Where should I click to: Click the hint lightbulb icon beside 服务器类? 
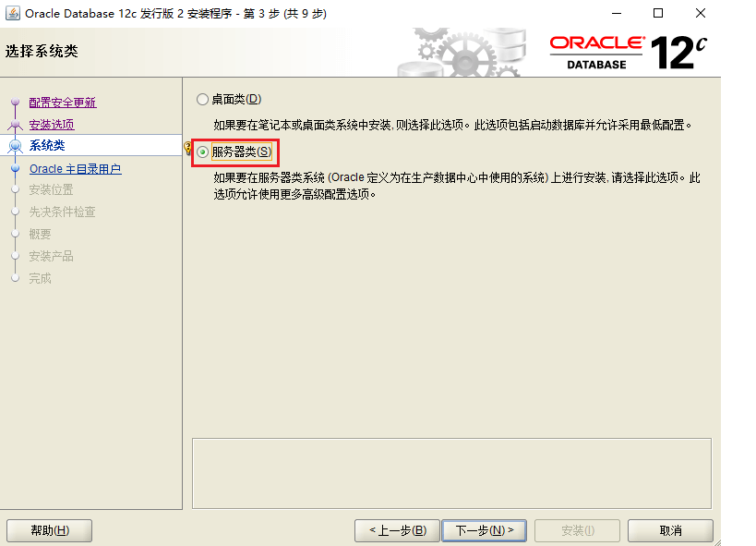tap(187, 148)
